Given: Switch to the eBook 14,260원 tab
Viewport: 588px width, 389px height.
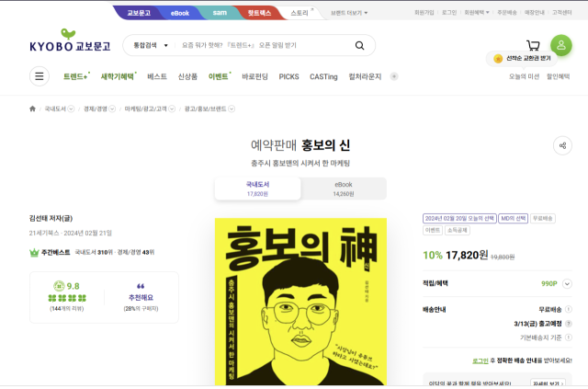Looking at the screenshot, I should pyautogui.click(x=344, y=189).
